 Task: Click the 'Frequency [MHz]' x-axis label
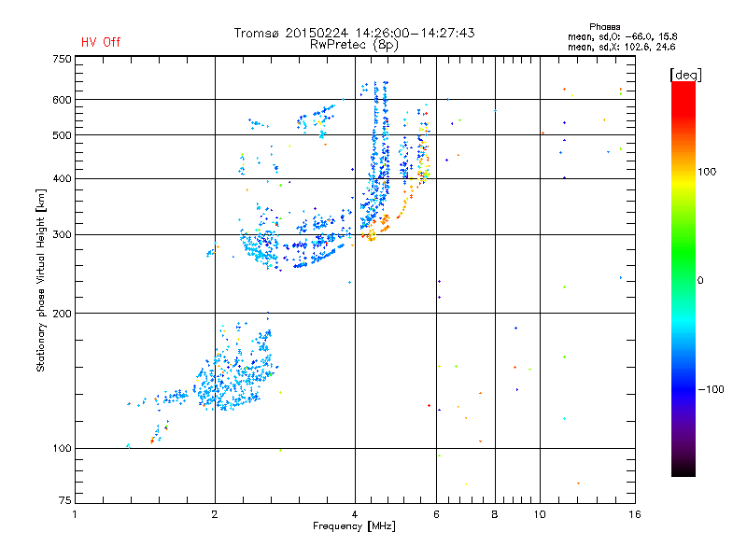(354, 526)
